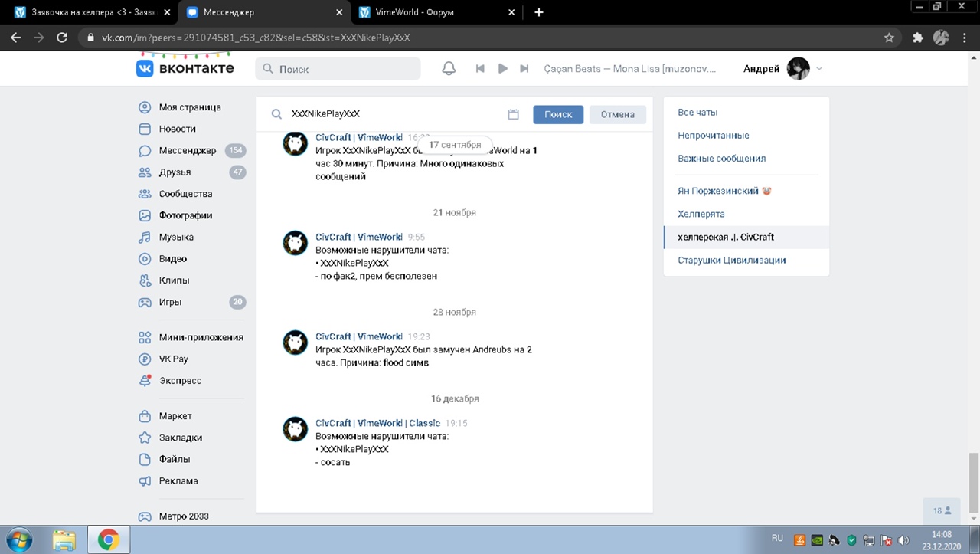Open the calendar date picker in message search

click(514, 114)
